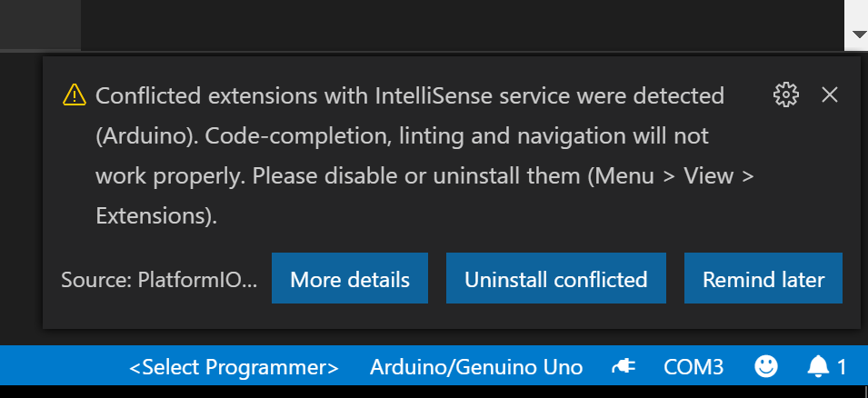Image resolution: width=868 pixels, height=398 pixels.
Task: Send feedback via the smiley icon
Action: tap(766, 366)
